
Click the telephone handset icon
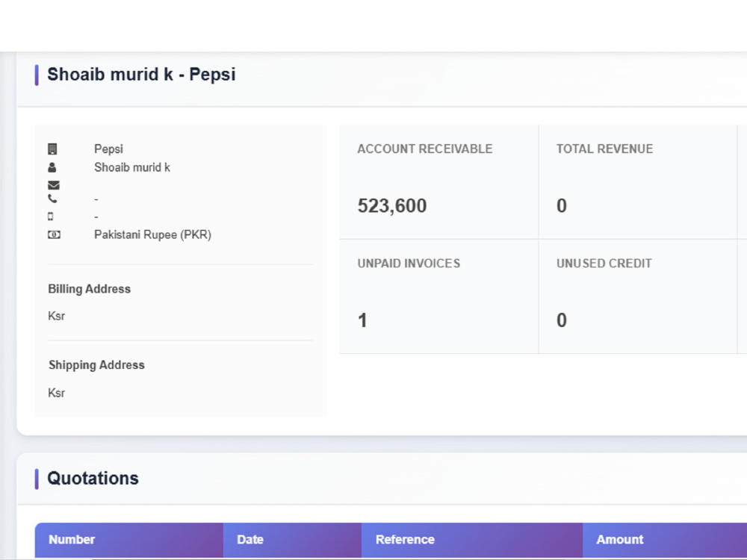coord(52,199)
